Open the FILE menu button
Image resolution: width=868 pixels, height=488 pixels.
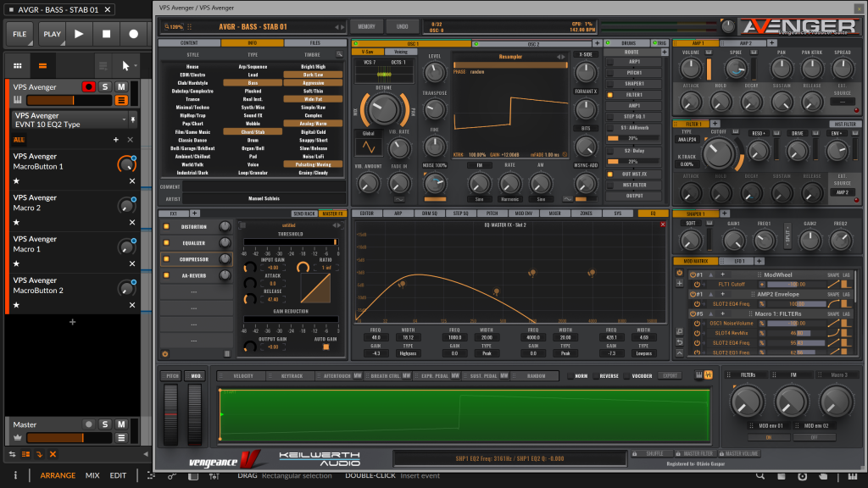tap(20, 34)
